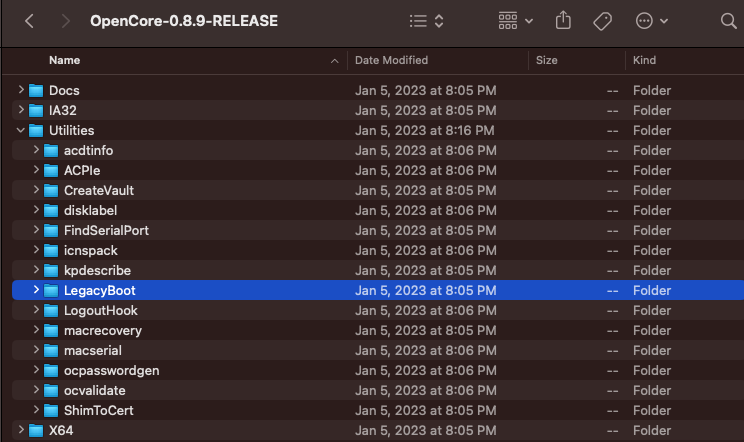Go forward with the right chevron
Screen dimensions: 744x442
(65, 21)
